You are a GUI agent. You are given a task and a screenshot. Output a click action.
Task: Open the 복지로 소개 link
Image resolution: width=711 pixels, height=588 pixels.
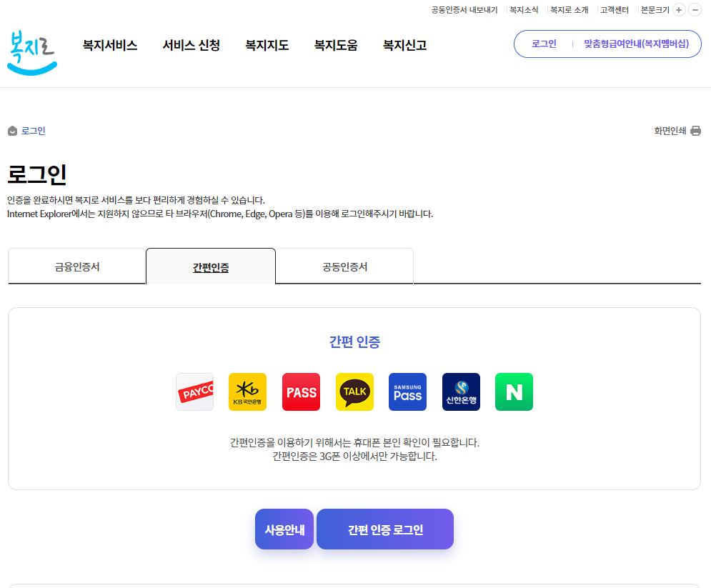pyautogui.click(x=569, y=10)
